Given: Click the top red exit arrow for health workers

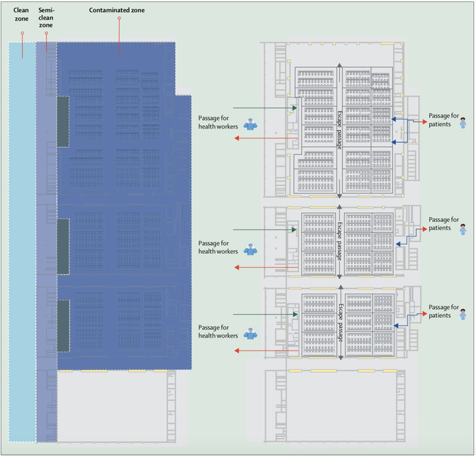Looking at the screenshot, I should (x=267, y=138).
